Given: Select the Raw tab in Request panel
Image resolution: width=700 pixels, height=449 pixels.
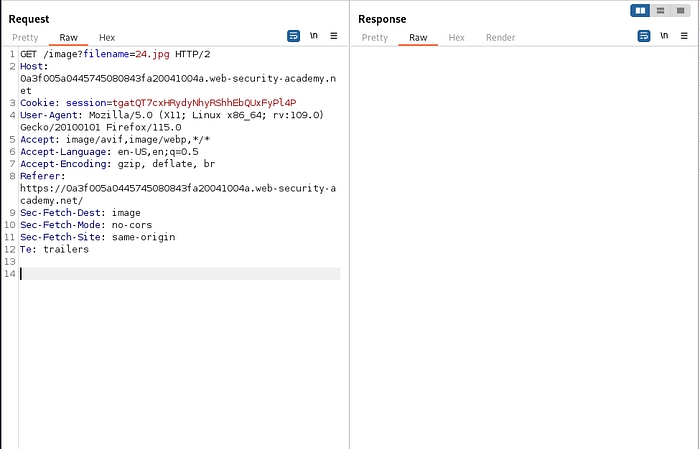Looking at the screenshot, I should (x=68, y=37).
